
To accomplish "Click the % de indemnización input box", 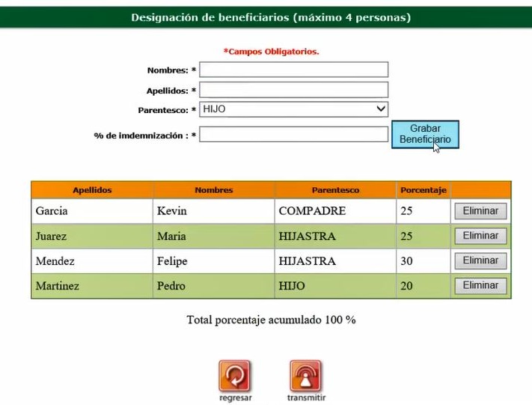I will pos(293,135).
